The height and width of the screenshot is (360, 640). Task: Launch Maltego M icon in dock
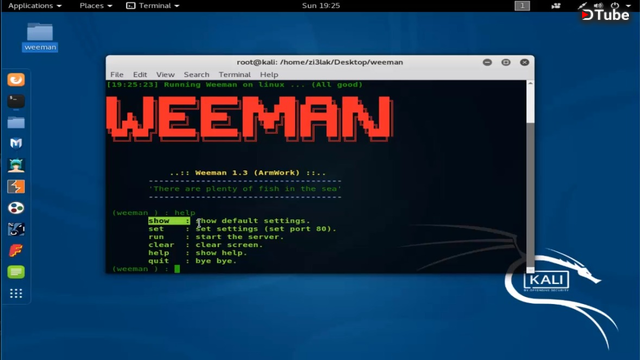(x=16, y=143)
